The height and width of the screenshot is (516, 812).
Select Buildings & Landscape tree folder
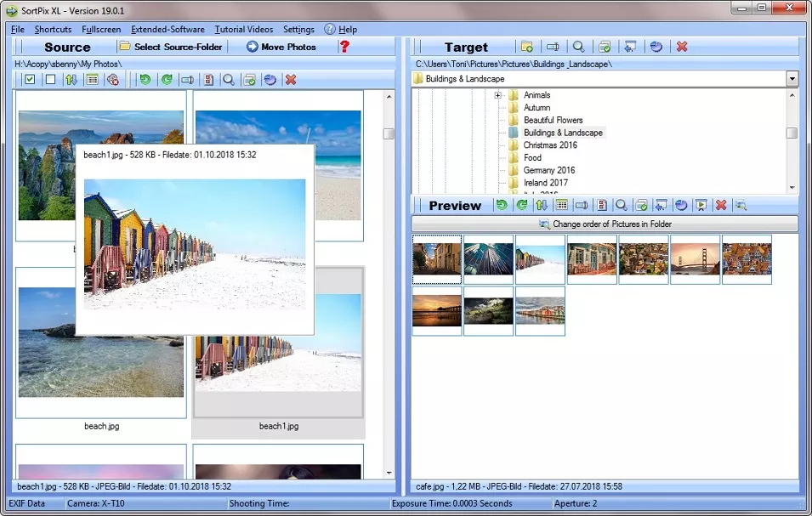point(563,133)
